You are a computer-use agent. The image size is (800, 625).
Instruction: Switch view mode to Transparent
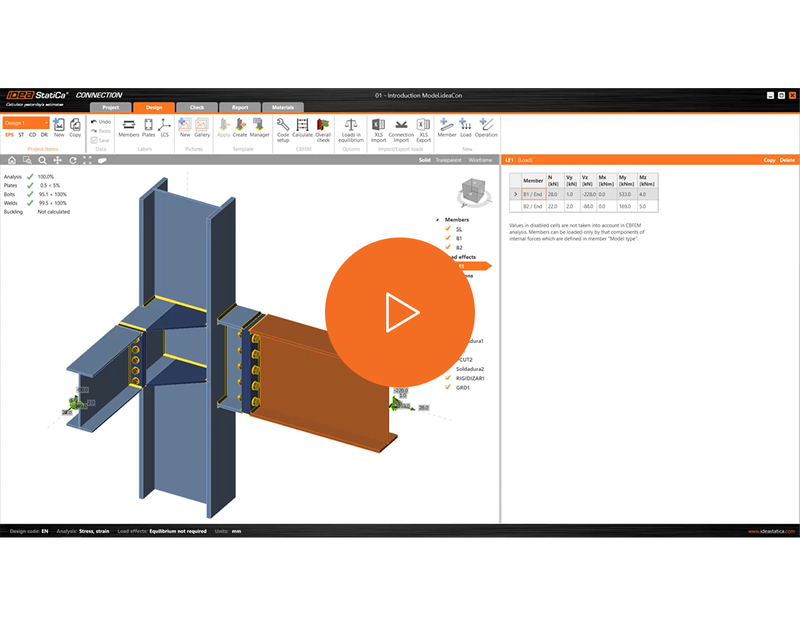click(x=448, y=160)
